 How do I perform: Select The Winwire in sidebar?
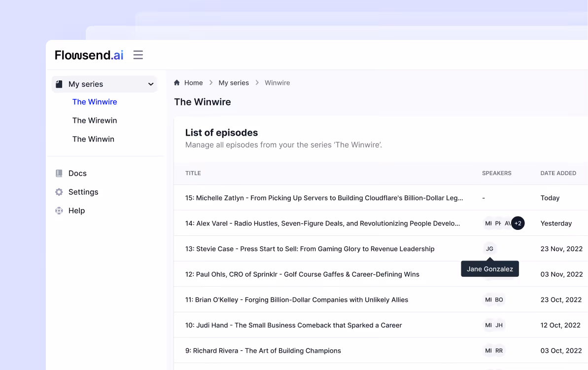coord(95,102)
